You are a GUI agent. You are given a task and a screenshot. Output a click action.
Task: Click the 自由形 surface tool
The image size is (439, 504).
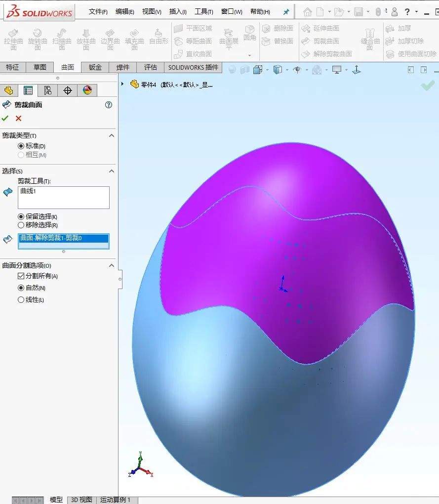pos(157,40)
